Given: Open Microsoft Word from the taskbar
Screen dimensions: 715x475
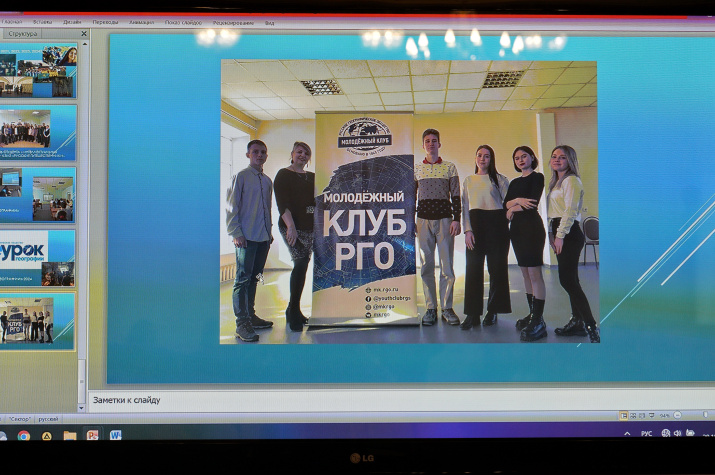Looking at the screenshot, I should click(116, 435).
